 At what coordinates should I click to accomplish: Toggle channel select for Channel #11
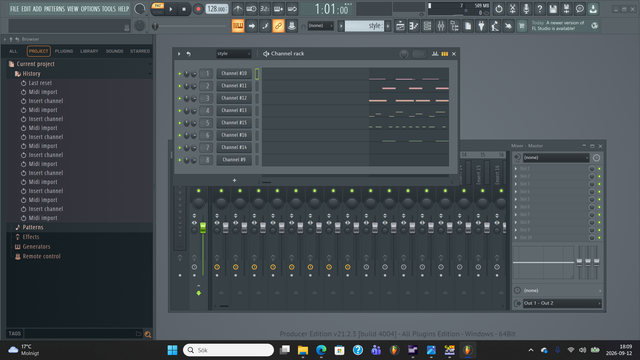tap(257, 86)
